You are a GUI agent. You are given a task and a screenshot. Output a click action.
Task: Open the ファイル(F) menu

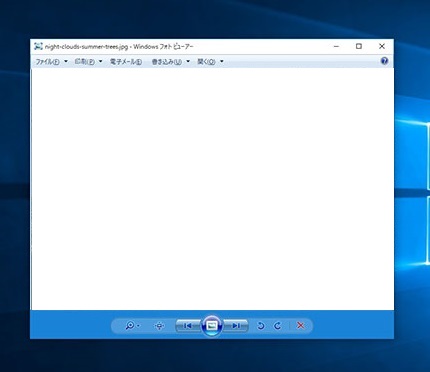[47, 62]
